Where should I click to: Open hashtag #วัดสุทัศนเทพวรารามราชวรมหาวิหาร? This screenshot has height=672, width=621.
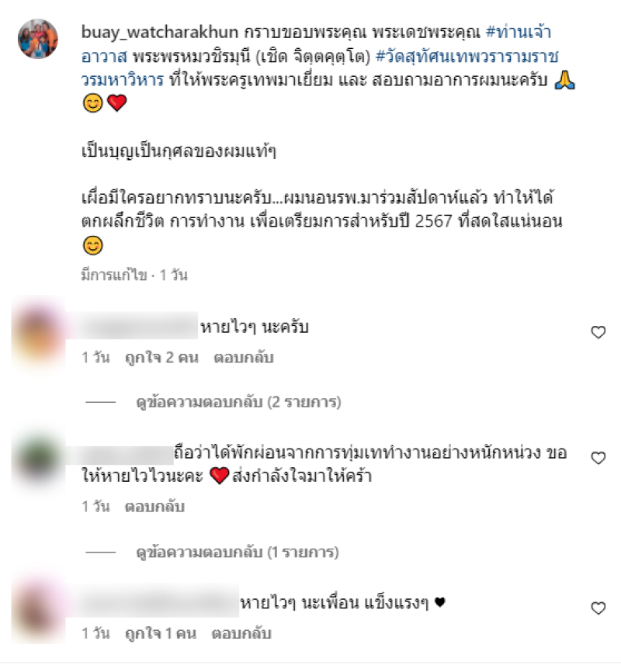pos(320,68)
